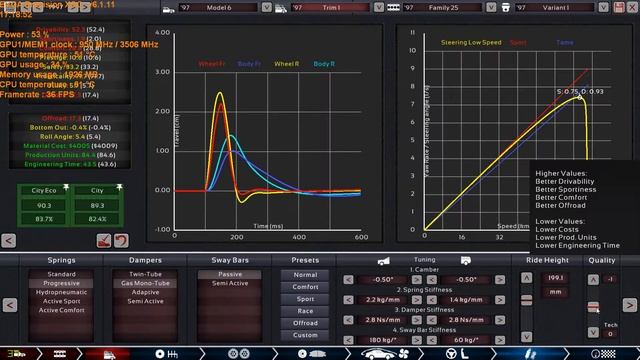Image resolution: width=640 pixels, height=360 pixels.
Task: Open the Model 6 dropdown arrow
Action: (267, 8)
